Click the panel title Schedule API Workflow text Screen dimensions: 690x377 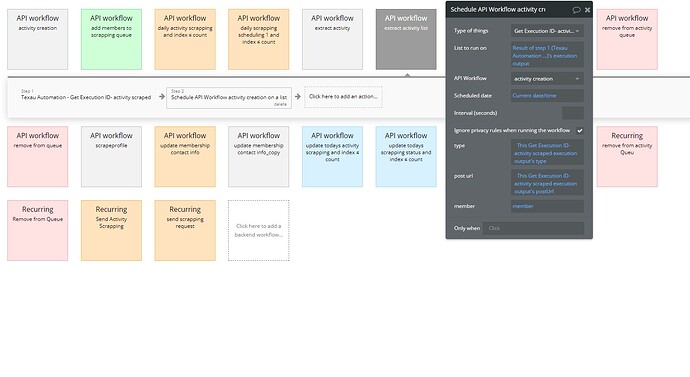[x=498, y=9]
